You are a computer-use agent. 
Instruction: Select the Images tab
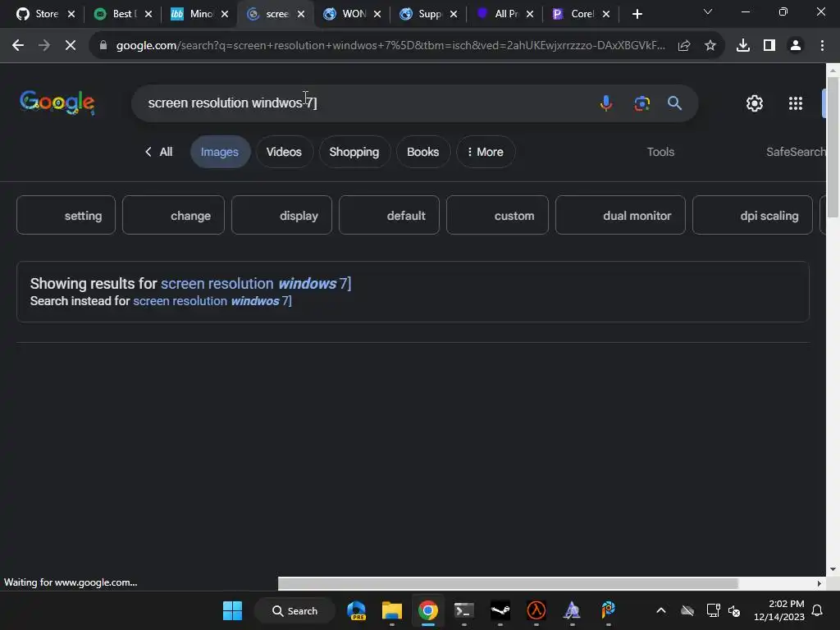tap(220, 152)
